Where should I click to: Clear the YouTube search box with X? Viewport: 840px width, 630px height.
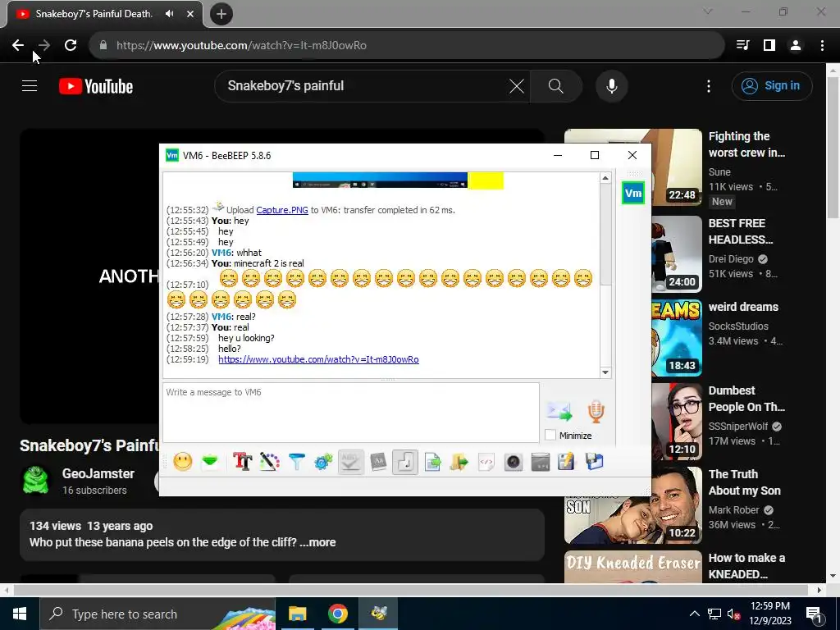517,86
